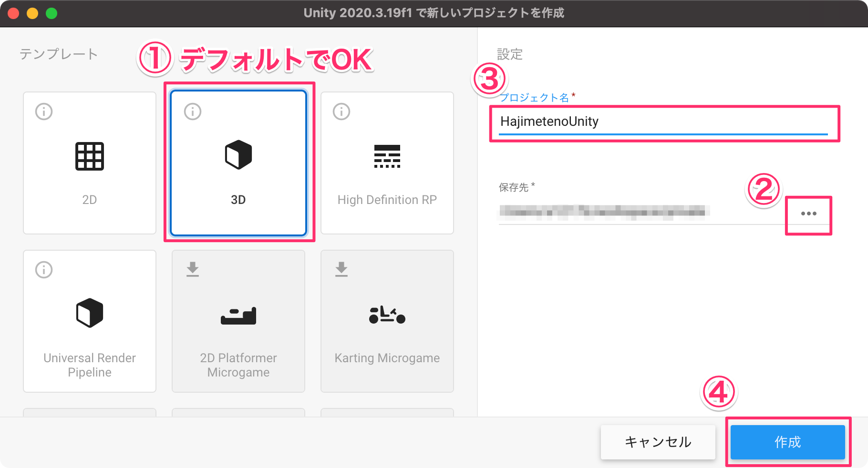
Task: Click the 作成 button
Action: click(788, 442)
